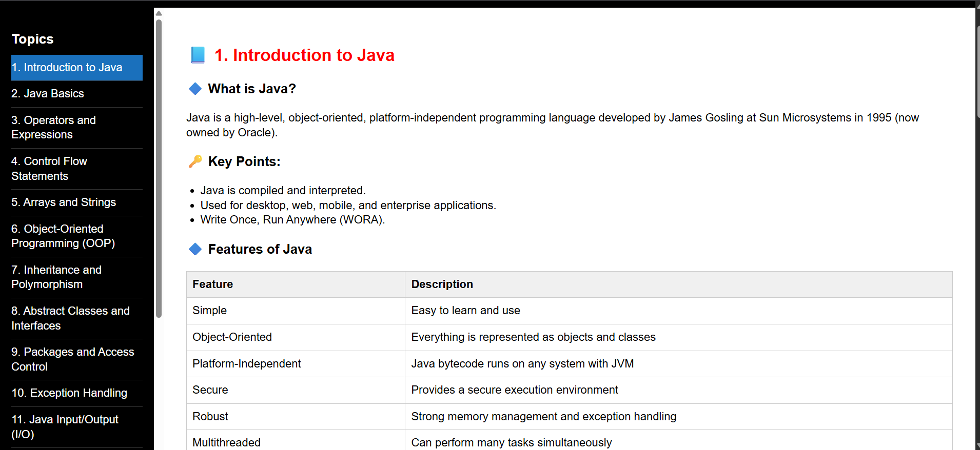
Task: Click the sidebar vertical scrollbar thumb
Action: (x=159, y=168)
